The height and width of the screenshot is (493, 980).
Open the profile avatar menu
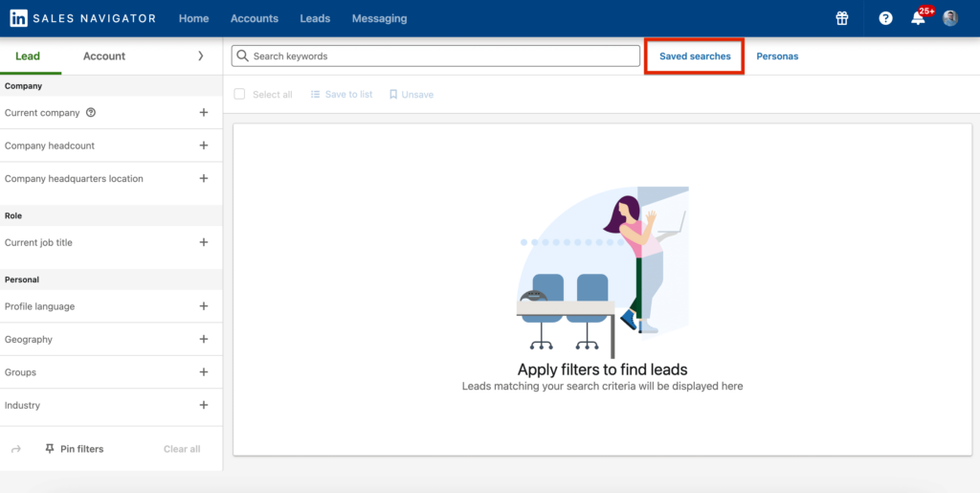tap(950, 18)
